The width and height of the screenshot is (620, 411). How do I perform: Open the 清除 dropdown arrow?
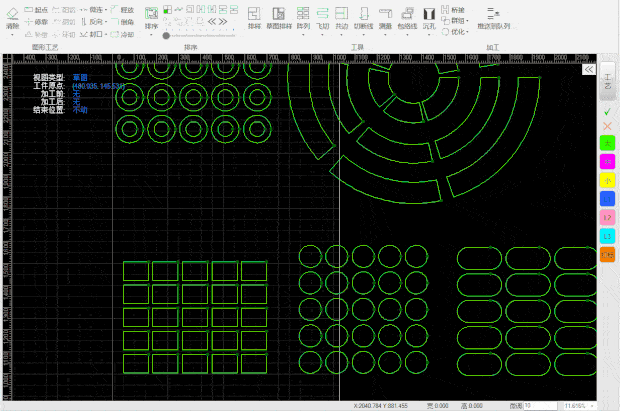click(13, 35)
